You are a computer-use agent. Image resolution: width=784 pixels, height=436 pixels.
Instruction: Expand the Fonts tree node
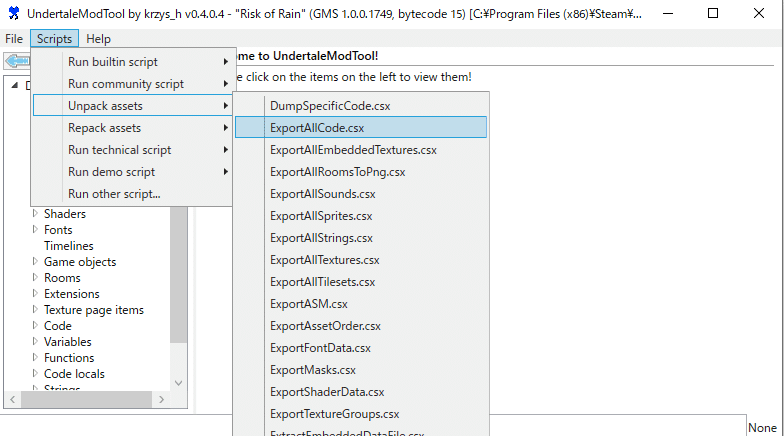[35, 230]
